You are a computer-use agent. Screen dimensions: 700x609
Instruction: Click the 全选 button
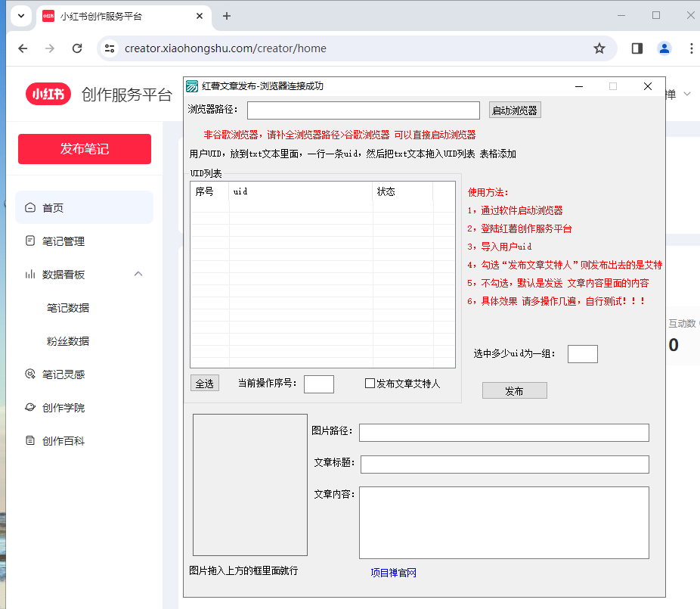pos(204,384)
